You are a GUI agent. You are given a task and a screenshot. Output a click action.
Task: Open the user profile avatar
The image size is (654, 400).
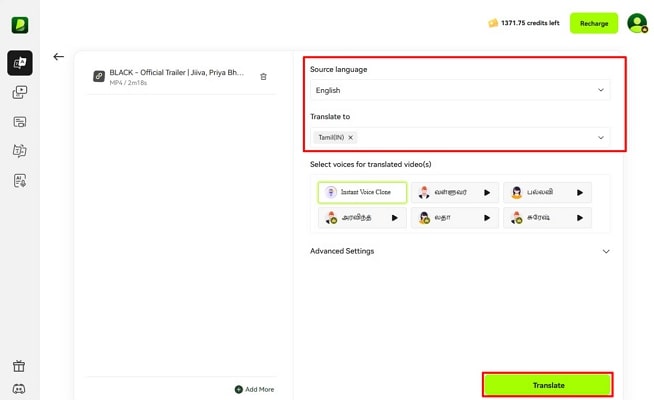[x=637, y=23]
